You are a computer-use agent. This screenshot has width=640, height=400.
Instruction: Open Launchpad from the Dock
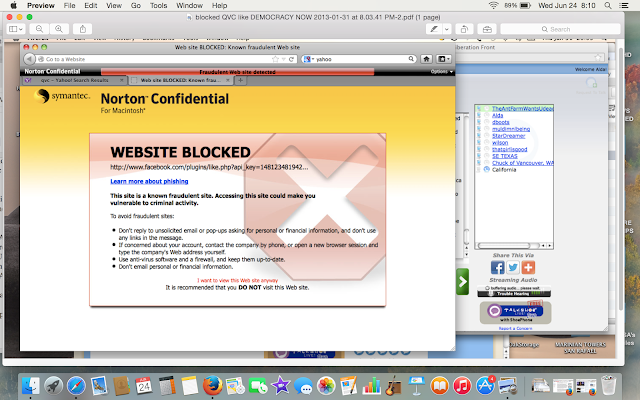pyautogui.click(x=53, y=386)
